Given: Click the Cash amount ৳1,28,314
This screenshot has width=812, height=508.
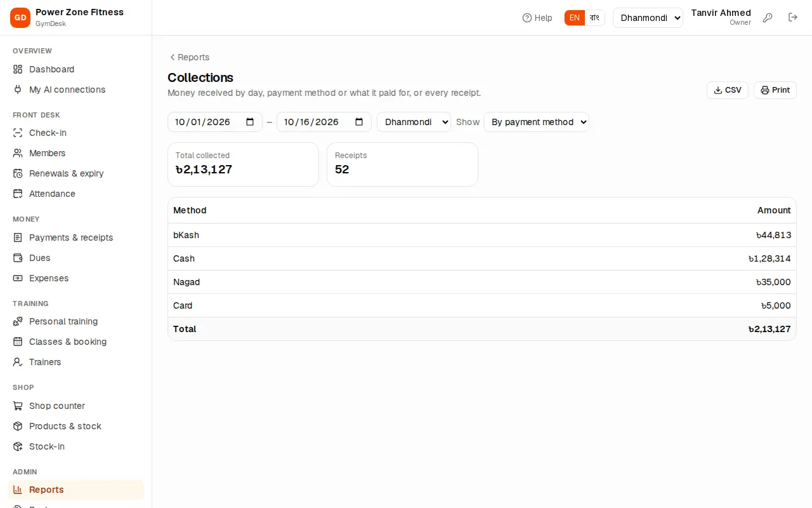Looking at the screenshot, I should pos(769,258).
